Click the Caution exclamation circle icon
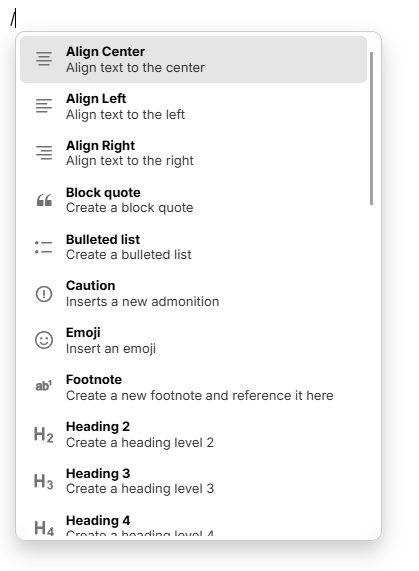The height and width of the screenshot is (571, 419). pyautogui.click(x=44, y=294)
